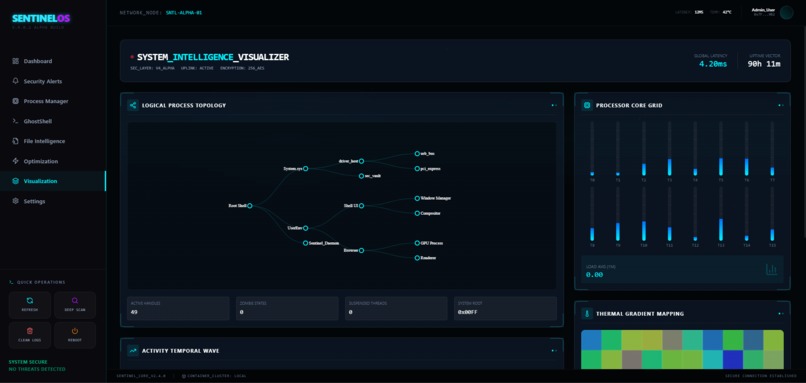Image resolution: width=806 pixels, height=383 pixels.
Task: Select the sec_vault node
Action: tap(361, 176)
